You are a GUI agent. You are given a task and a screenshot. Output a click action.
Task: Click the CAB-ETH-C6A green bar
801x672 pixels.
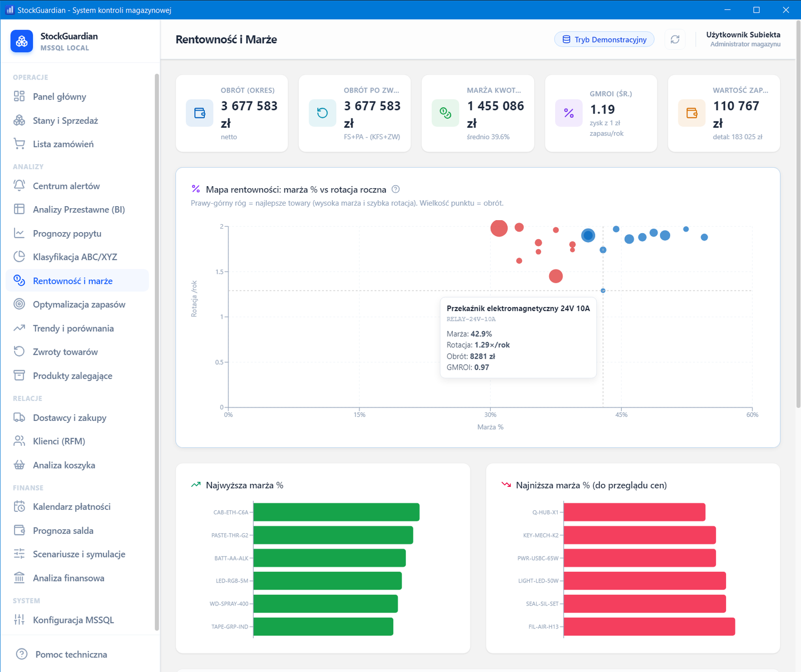pyautogui.click(x=336, y=512)
